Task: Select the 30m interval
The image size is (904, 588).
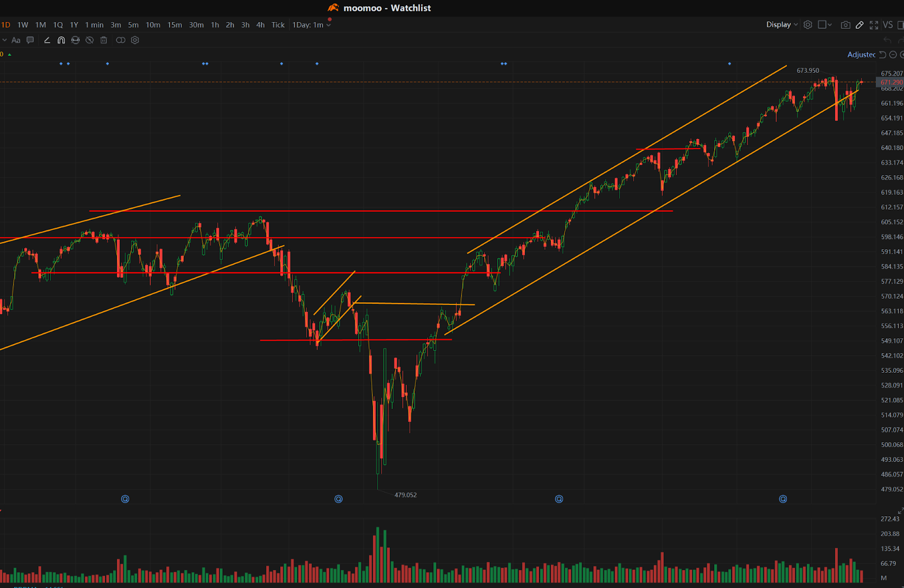Action: coord(197,25)
